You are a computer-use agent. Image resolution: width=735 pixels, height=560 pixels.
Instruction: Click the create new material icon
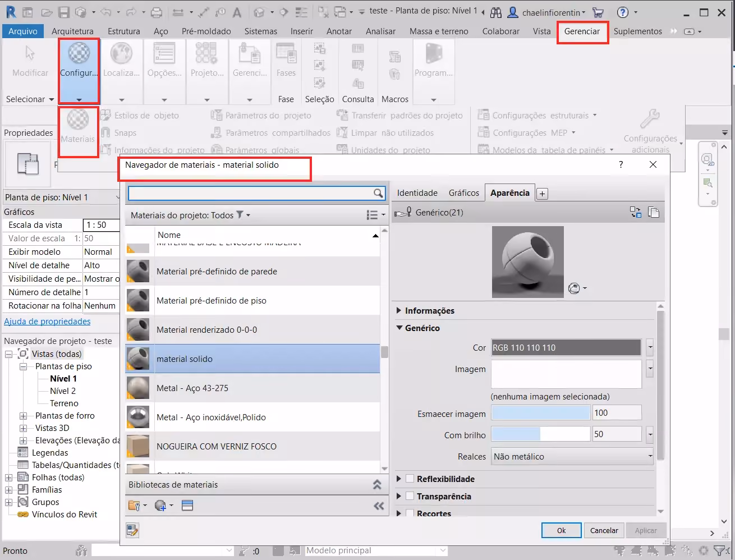tap(160, 506)
